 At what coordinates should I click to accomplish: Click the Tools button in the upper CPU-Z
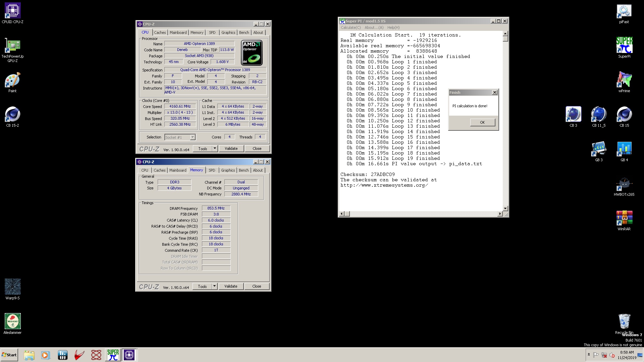click(203, 148)
